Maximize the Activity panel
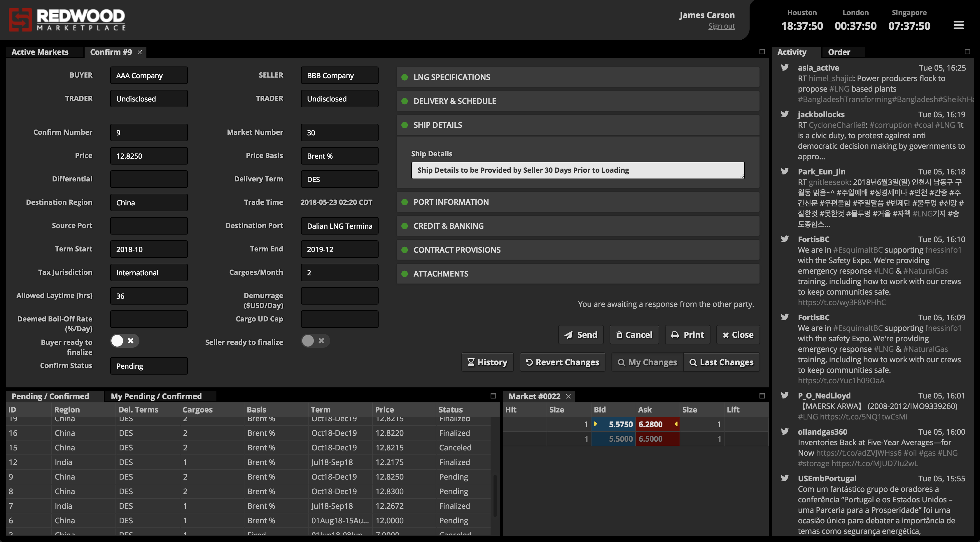This screenshot has width=980, height=542. point(967,52)
